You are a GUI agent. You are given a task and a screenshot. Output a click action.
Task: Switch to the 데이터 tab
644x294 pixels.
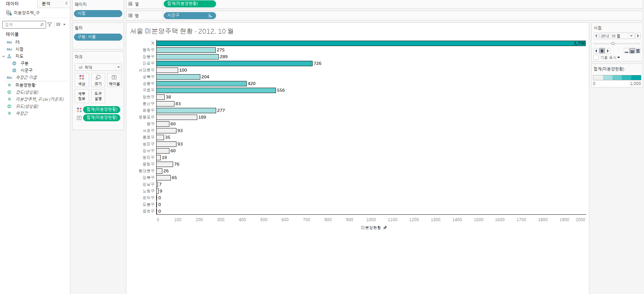coord(12,4)
